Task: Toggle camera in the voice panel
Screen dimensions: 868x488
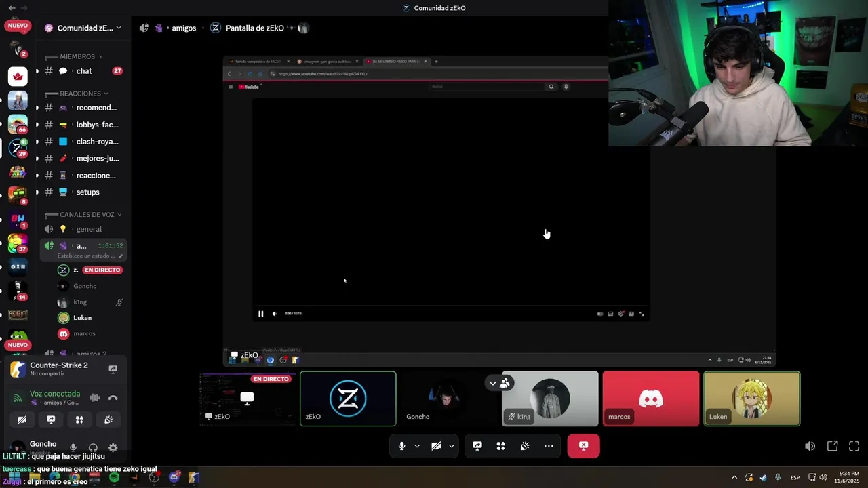Action: [22, 420]
